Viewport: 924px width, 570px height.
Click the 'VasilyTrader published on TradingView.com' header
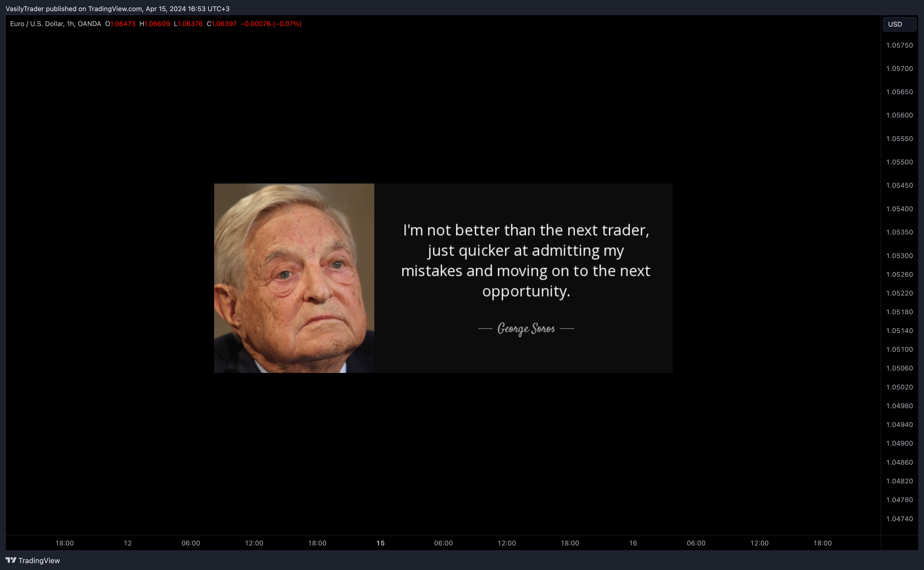coord(117,9)
